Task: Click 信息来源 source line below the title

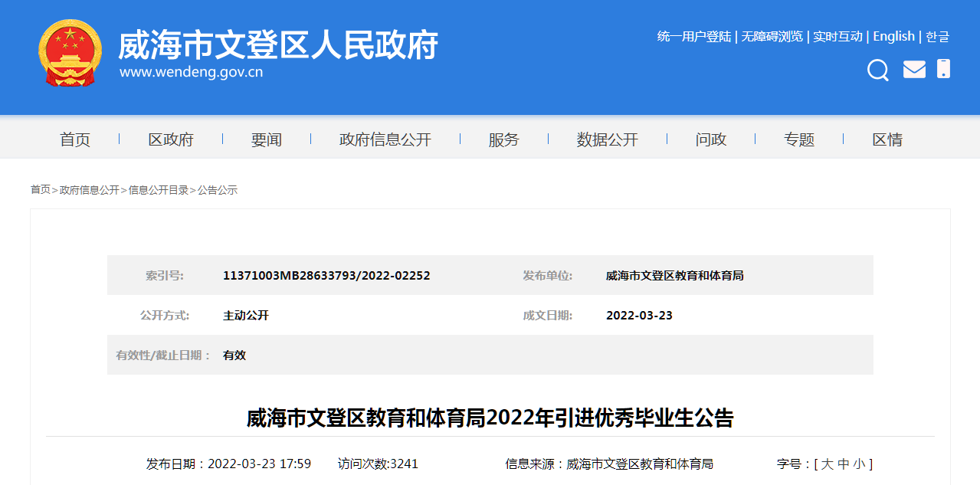Action: 609,464
